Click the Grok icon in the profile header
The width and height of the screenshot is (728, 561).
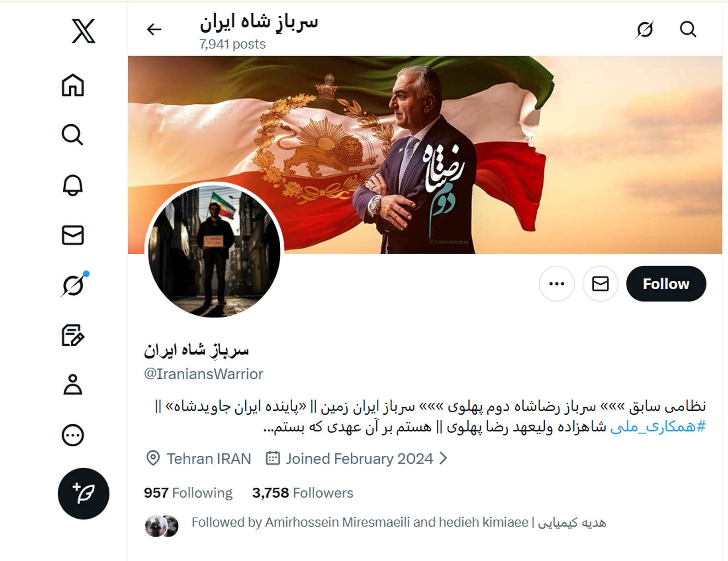click(x=645, y=30)
